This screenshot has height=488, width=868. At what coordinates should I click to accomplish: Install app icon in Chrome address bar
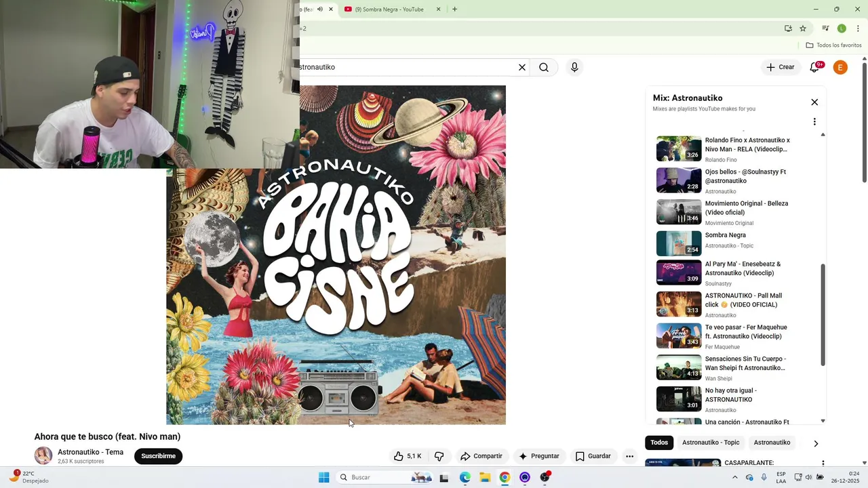pyautogui.click(x=788, y=28)
